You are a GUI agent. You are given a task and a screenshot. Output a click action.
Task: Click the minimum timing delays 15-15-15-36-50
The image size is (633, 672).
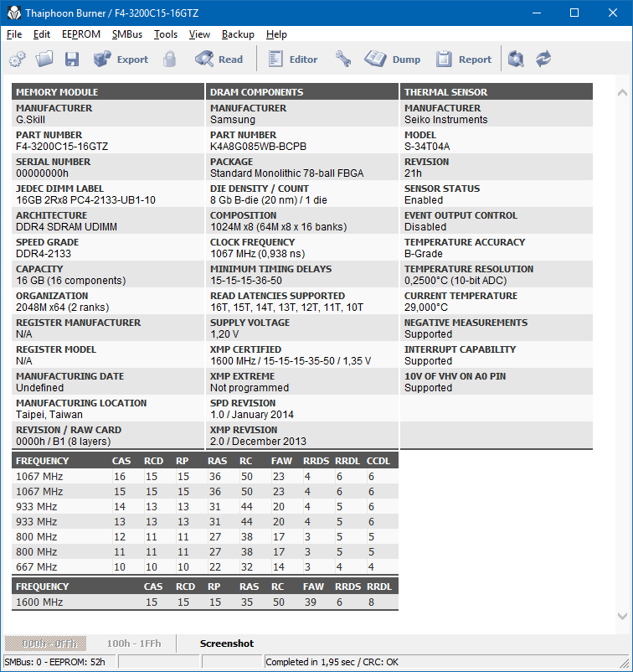click(246, 281)
